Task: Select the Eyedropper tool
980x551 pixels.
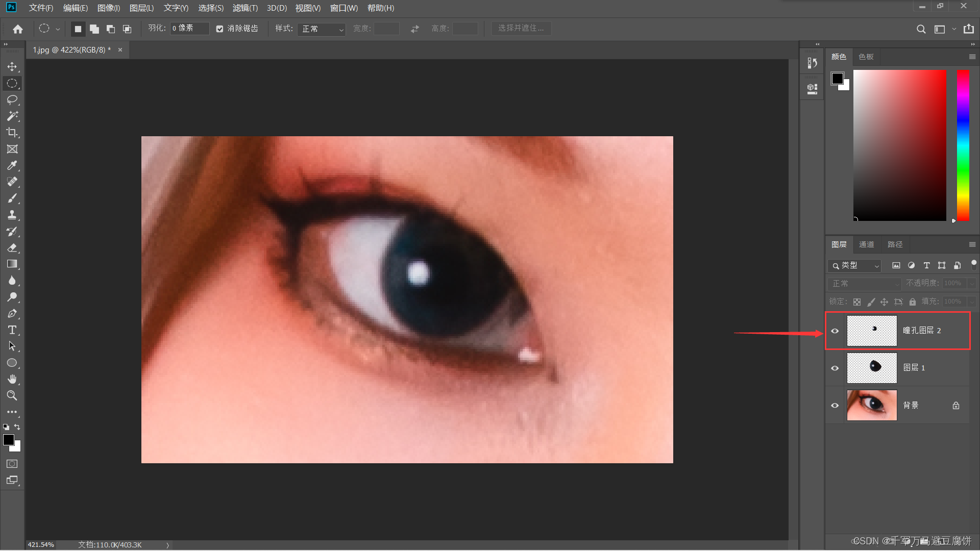Action: click(x=12, y=165)
